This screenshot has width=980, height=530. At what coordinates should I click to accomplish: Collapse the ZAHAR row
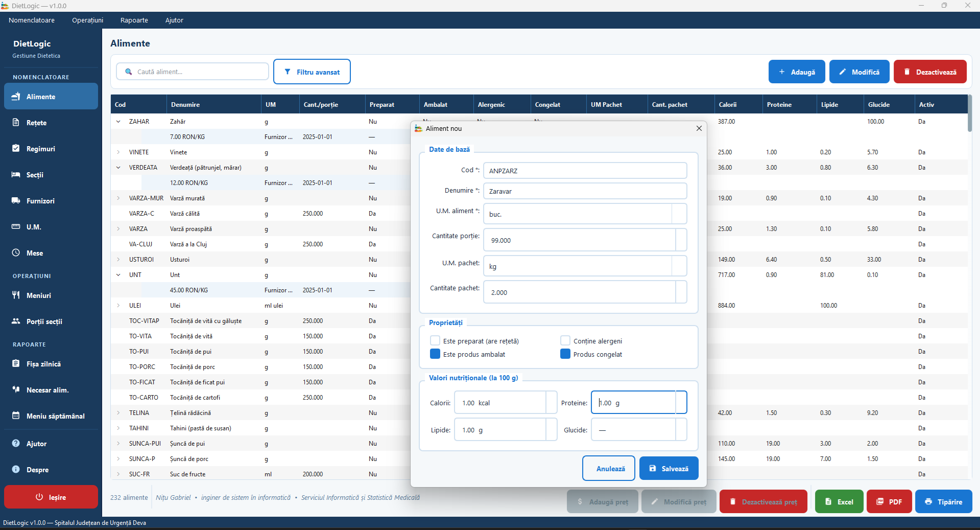coord(118,122)
